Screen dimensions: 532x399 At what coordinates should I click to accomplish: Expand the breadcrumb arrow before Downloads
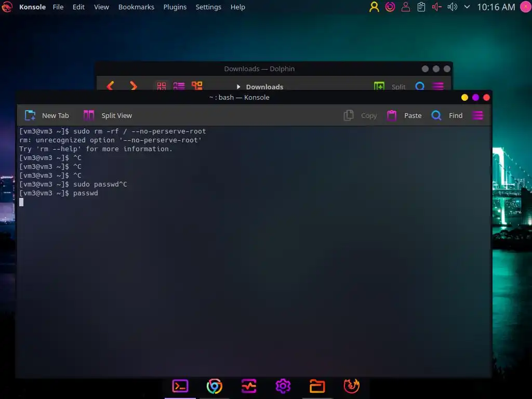tap(238, 87)
